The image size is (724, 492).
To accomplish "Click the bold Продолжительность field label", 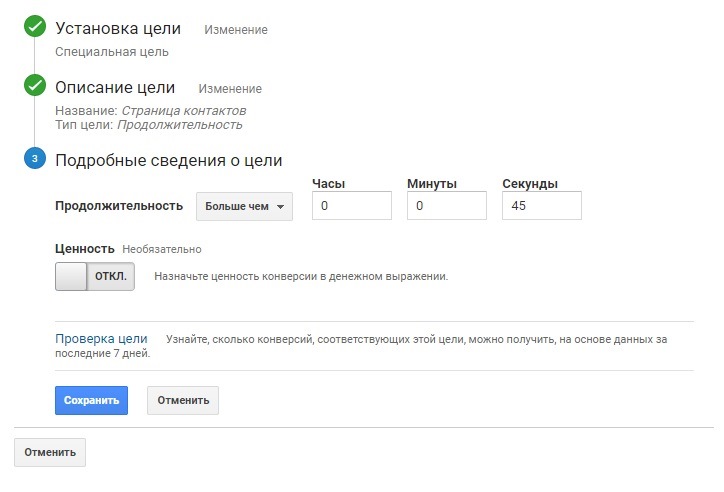I will point(119,206).
